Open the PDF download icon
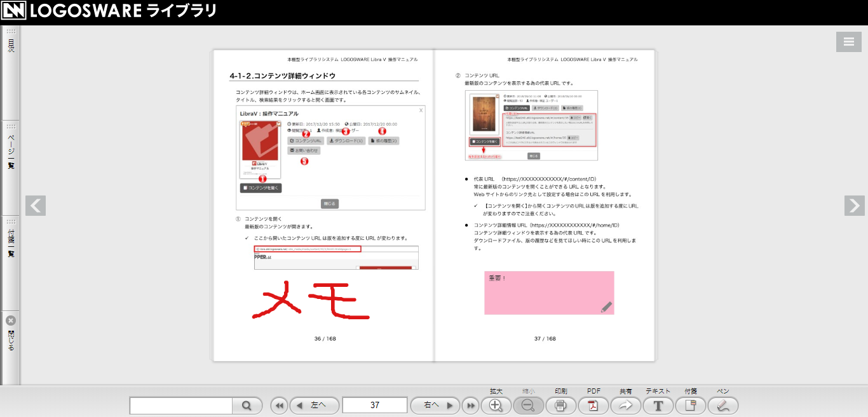This screenshot has width=868, height=417. 593,405
